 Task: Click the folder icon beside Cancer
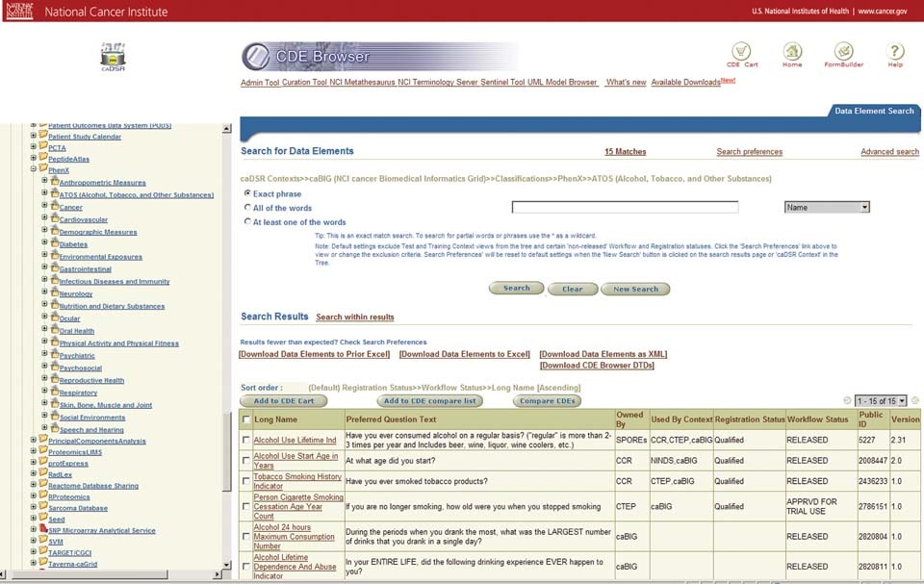(x=54, y=206)
